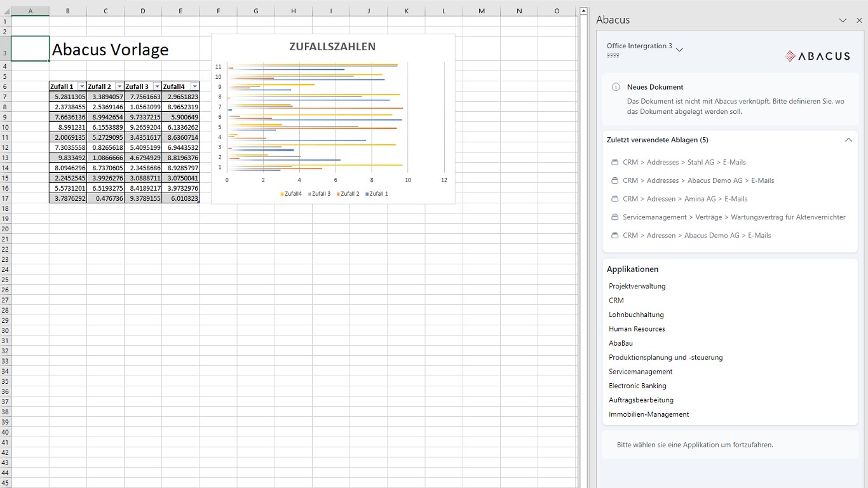The image size is (868, 488).
Task: Open the Zufall 1 column filter dropdown
Action: pyautogui.click(x=81, y=86)
